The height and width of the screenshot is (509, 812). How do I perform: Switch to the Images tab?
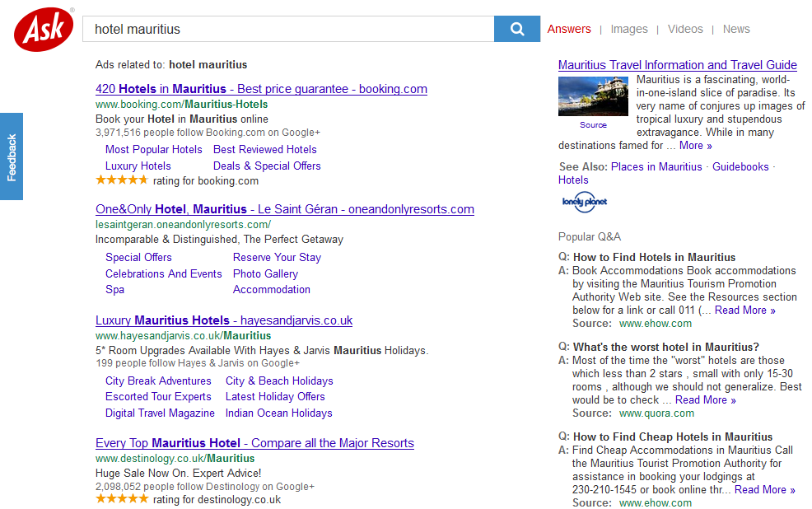tap(629, 29)
